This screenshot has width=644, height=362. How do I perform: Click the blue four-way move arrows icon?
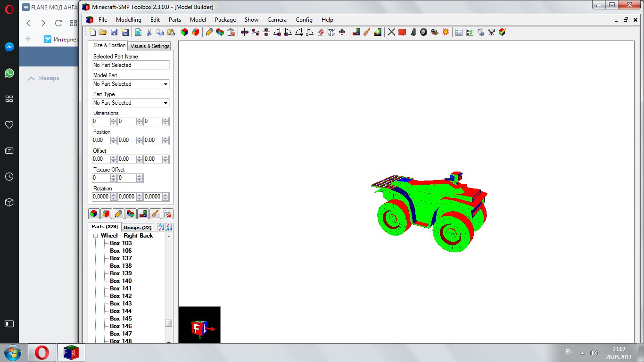(342, 32)
